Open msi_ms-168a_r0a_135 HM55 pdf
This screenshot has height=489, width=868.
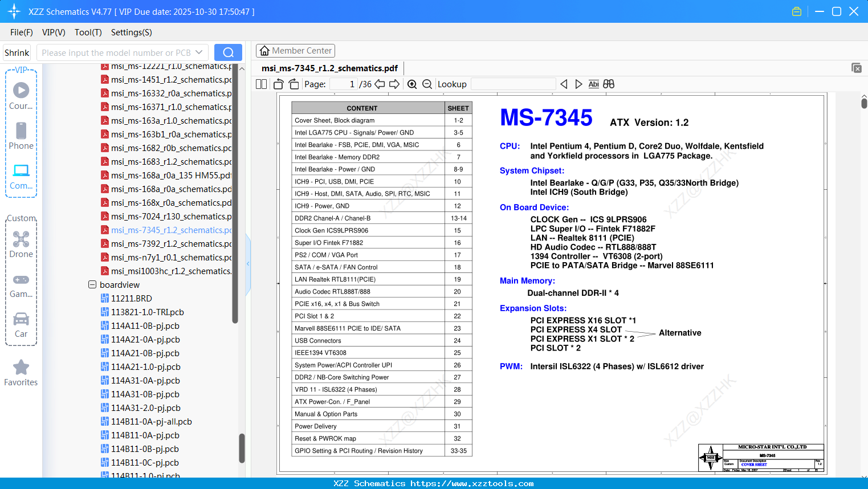click(166, 176)
